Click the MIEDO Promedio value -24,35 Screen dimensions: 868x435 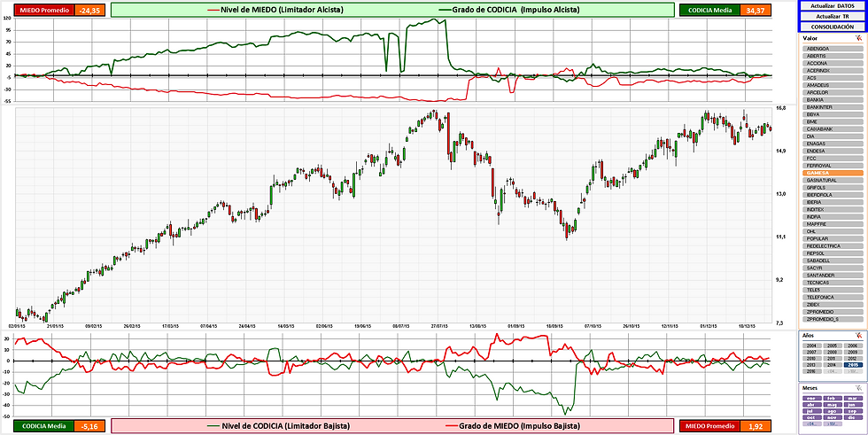click(x=89, y=10)
